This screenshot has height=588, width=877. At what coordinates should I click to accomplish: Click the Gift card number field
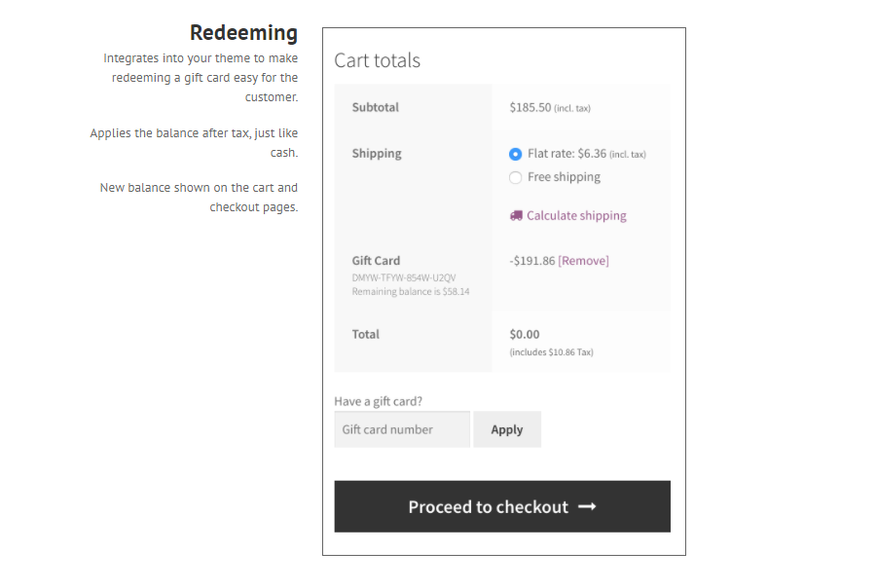pyautogui.click(x=402, y=429)
